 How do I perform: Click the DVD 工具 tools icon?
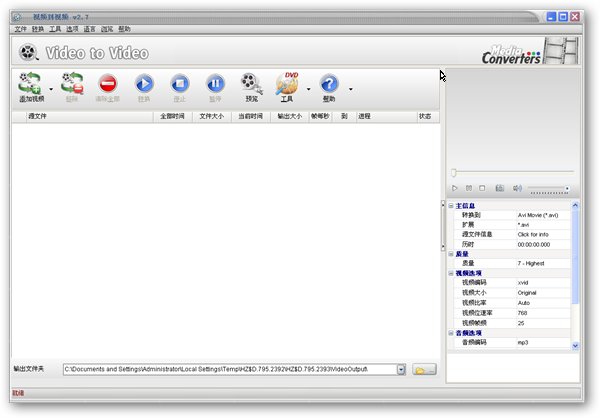287,83
